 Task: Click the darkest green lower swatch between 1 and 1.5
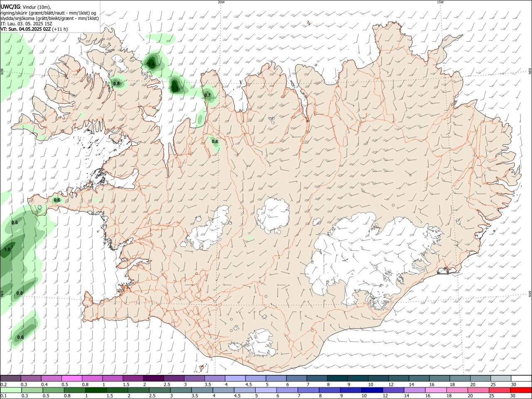click(96, 390)
